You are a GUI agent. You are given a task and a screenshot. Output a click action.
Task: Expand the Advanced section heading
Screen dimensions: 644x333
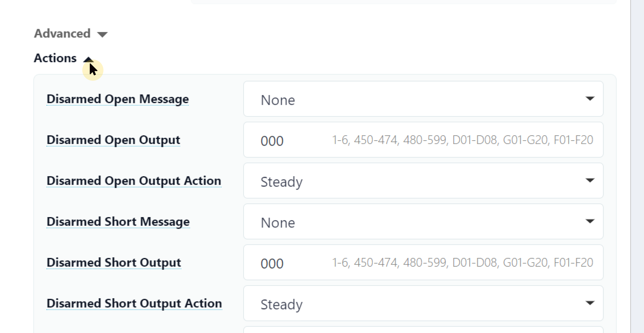62,34
